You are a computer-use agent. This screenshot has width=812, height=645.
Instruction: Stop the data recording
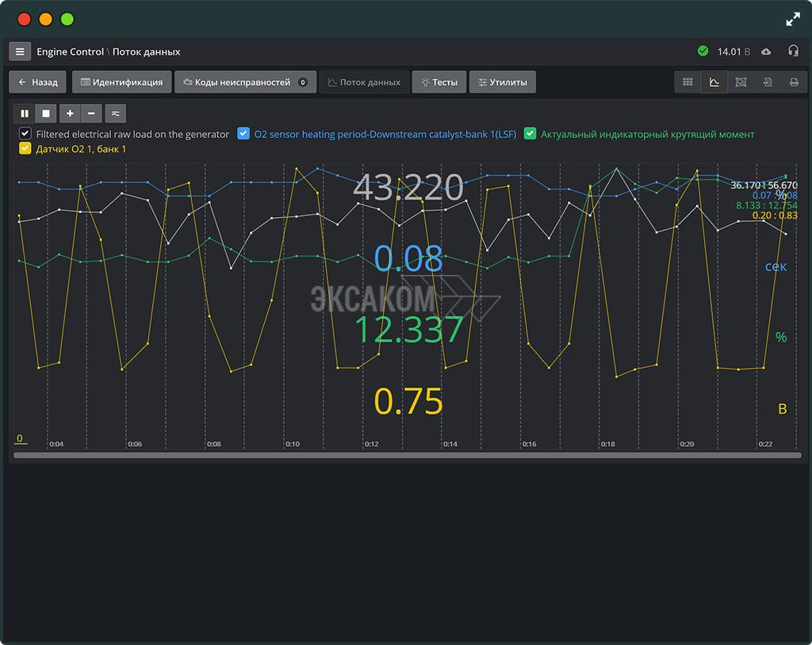tap(46, 113)
